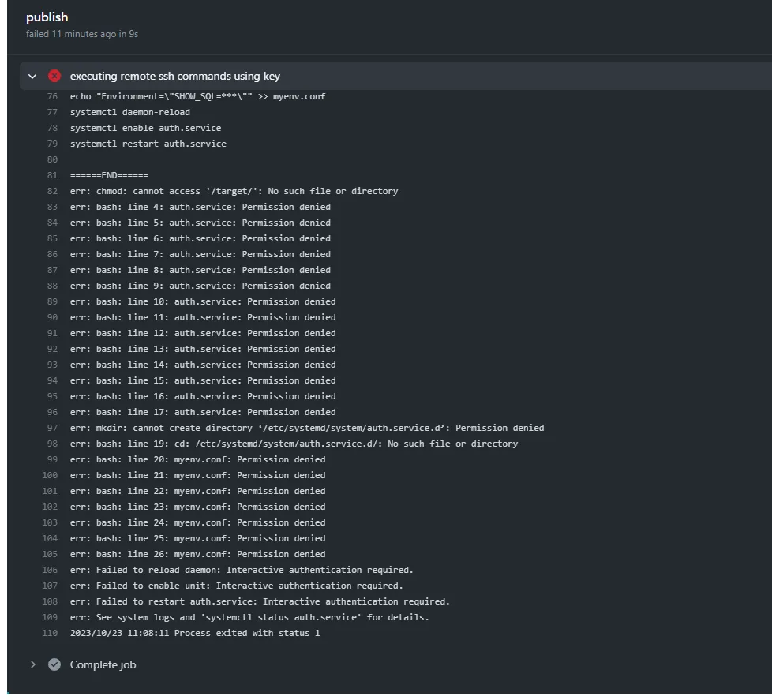This screenshot has width=772, height=700.
Task: Click the "publish" job heading
Action: click(47, 17)
